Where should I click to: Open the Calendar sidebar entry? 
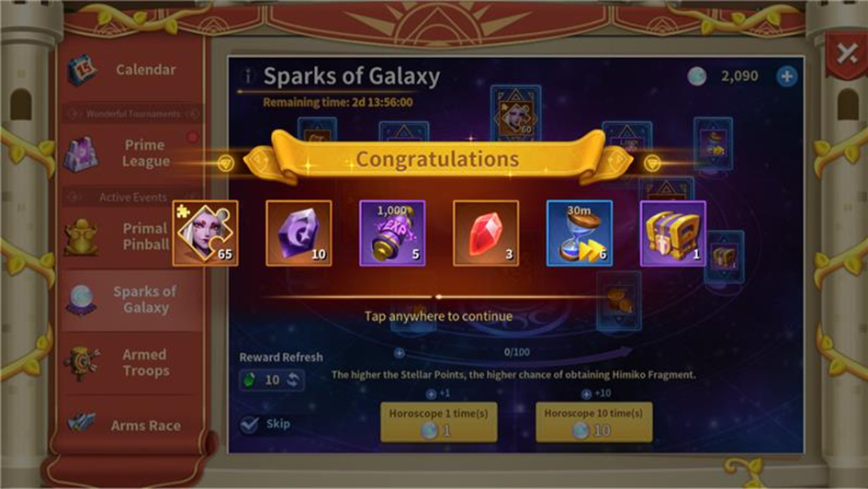131,70
